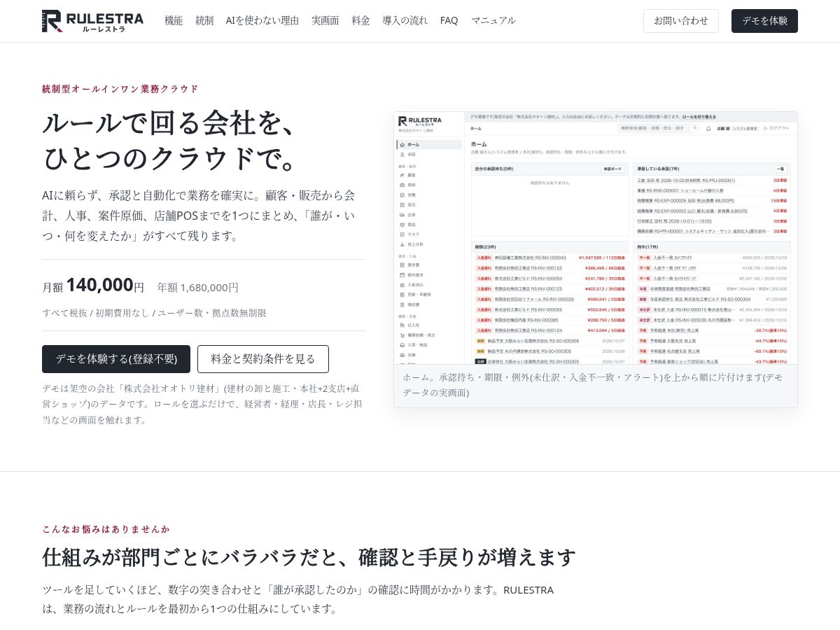Screen dimensions: 840x630
Task: Click the paragraph starting ツールを足していくほど
Action: 298,599
